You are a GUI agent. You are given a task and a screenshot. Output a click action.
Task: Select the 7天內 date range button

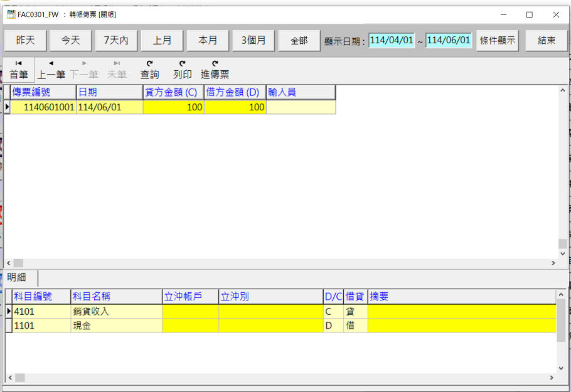[116, 40]
